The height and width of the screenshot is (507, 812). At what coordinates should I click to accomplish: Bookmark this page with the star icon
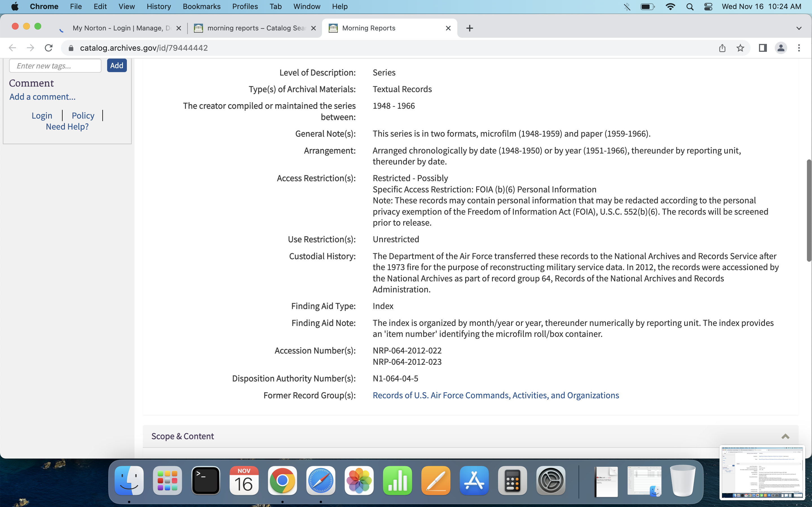point(740,48)
